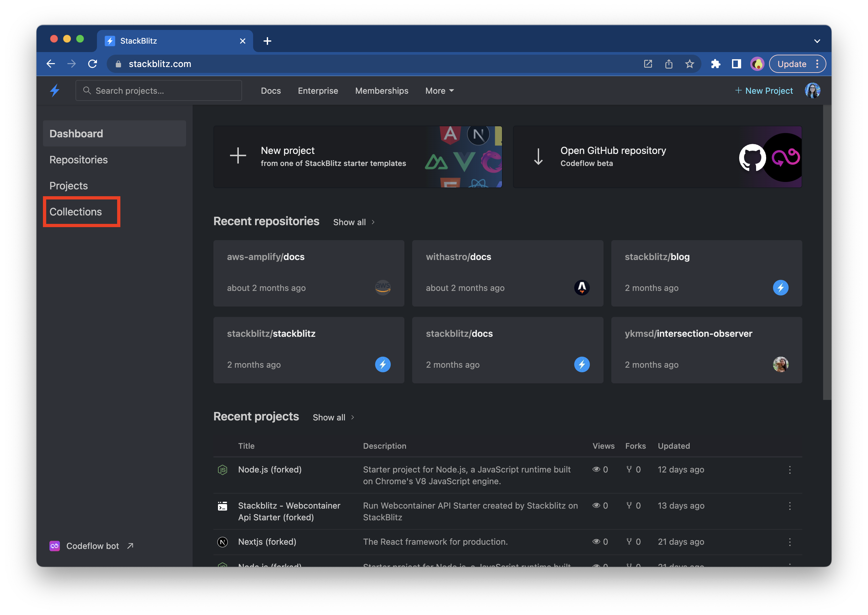The image size is (868, 615).
Task: Open kebab menu for Nextjs (forked)
Action: coord(789,542)
